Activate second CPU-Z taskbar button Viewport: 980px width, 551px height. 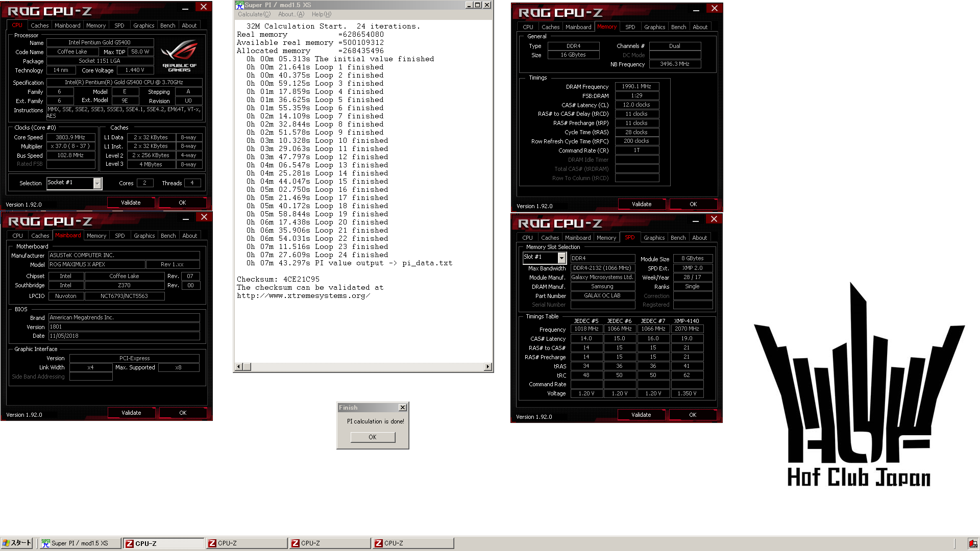click(x=247, y=543)
